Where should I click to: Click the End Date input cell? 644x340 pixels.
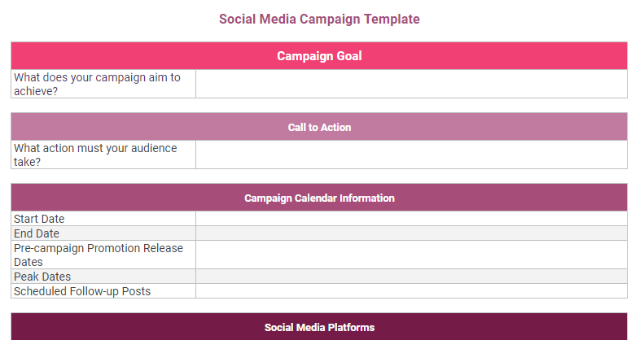[411, 233]
